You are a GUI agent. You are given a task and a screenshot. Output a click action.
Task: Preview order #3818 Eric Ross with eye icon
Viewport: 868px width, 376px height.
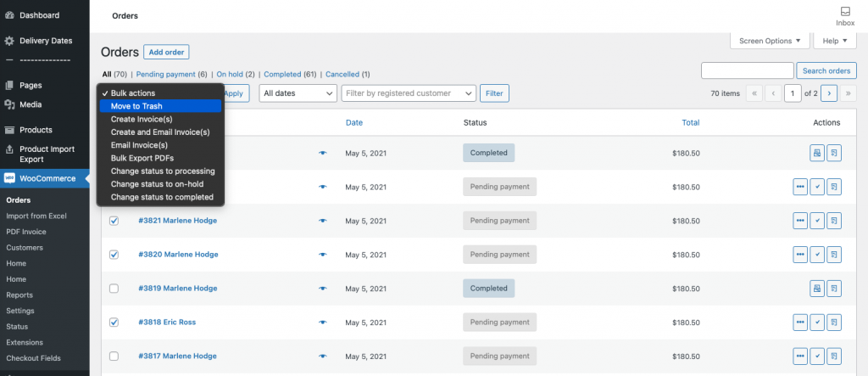pyautogui.click(x=323, y=323)
